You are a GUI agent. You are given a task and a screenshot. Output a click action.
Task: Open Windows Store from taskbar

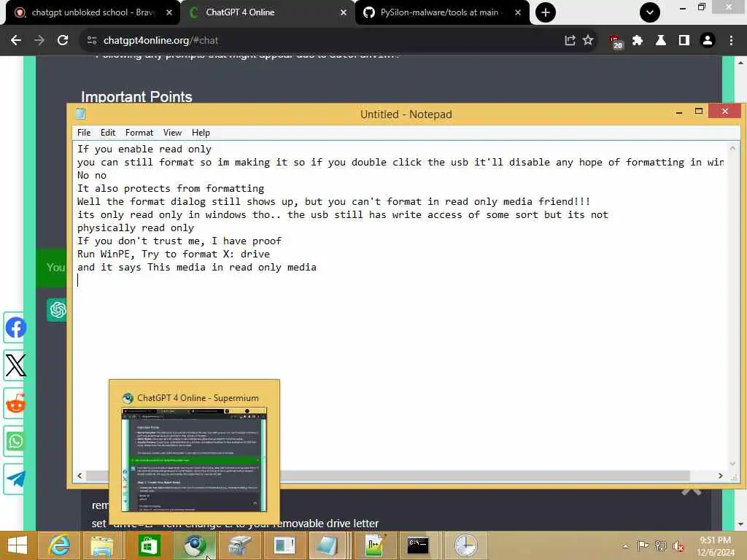tap(149, 545)
